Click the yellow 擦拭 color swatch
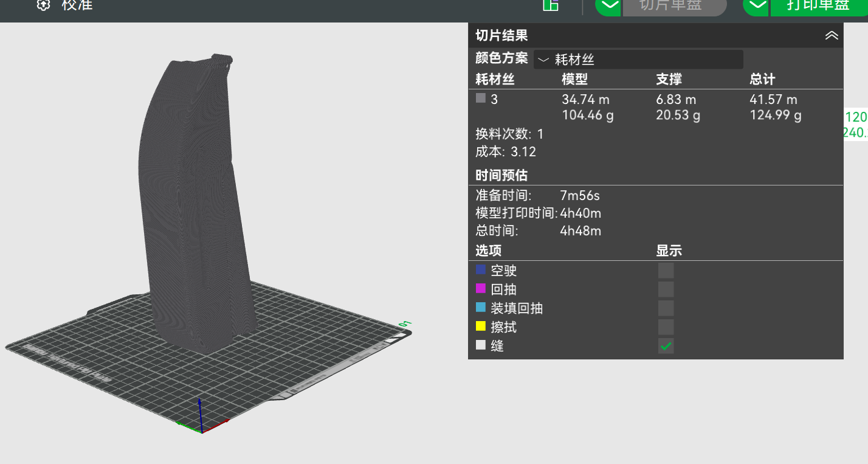This screenshot has width=868, height=464. pos(481,326)
